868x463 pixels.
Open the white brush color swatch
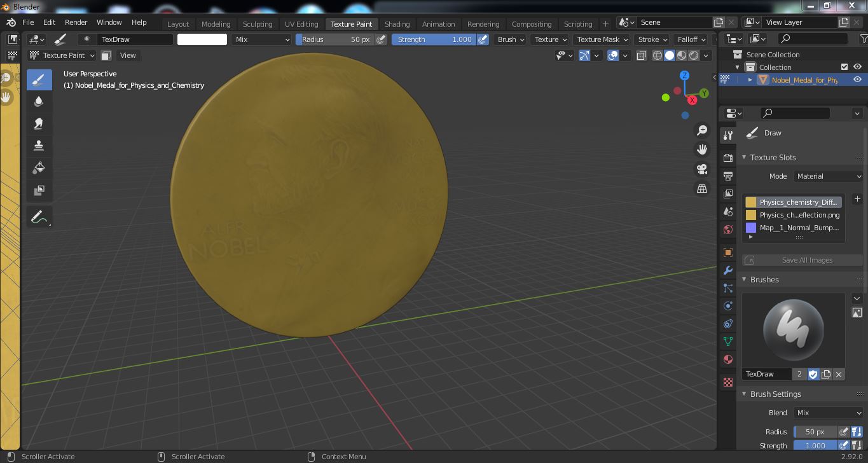tap(202, 39)
